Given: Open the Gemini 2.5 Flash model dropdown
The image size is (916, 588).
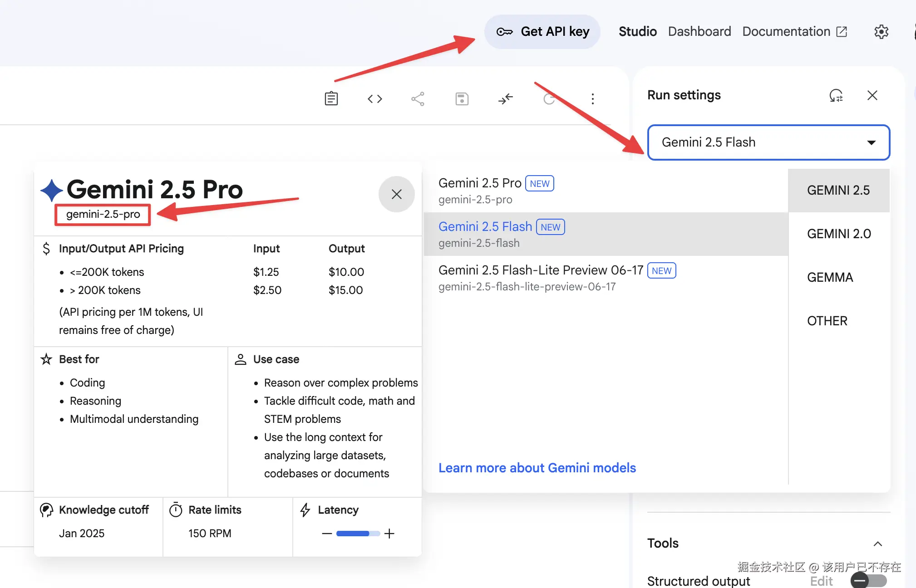Looking at the screenshot, I should [x=768, y=142].
